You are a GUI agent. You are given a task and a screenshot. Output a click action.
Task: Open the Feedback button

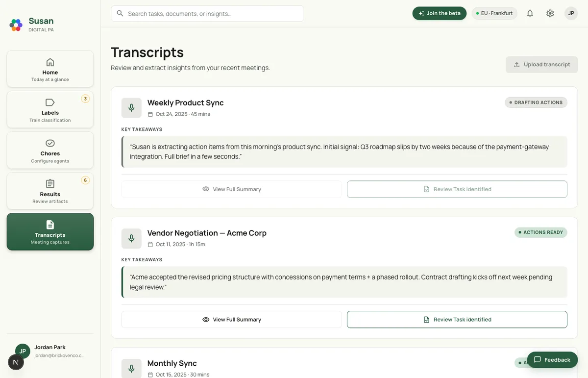552,359
